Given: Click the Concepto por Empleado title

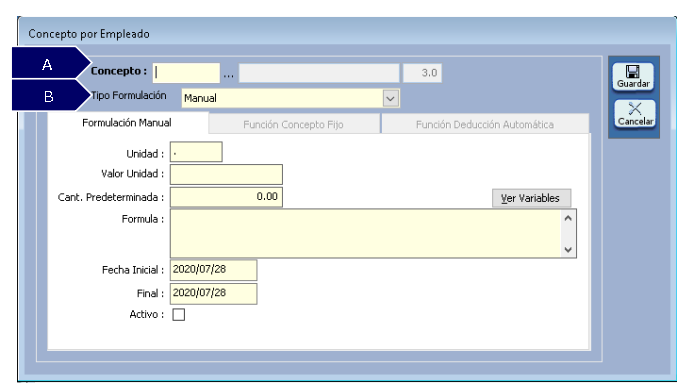Looking at the screenshot, I should [x=89, y=34].
